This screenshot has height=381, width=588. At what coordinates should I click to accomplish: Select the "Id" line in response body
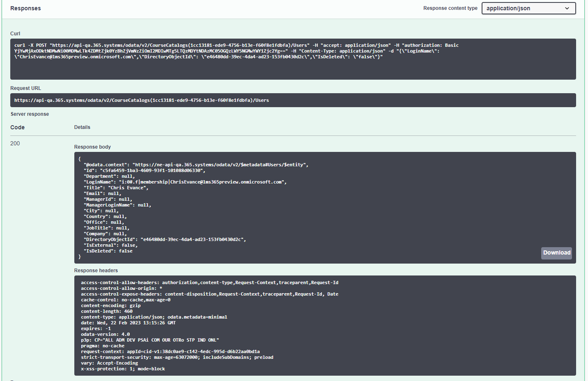tap(145, 170)
